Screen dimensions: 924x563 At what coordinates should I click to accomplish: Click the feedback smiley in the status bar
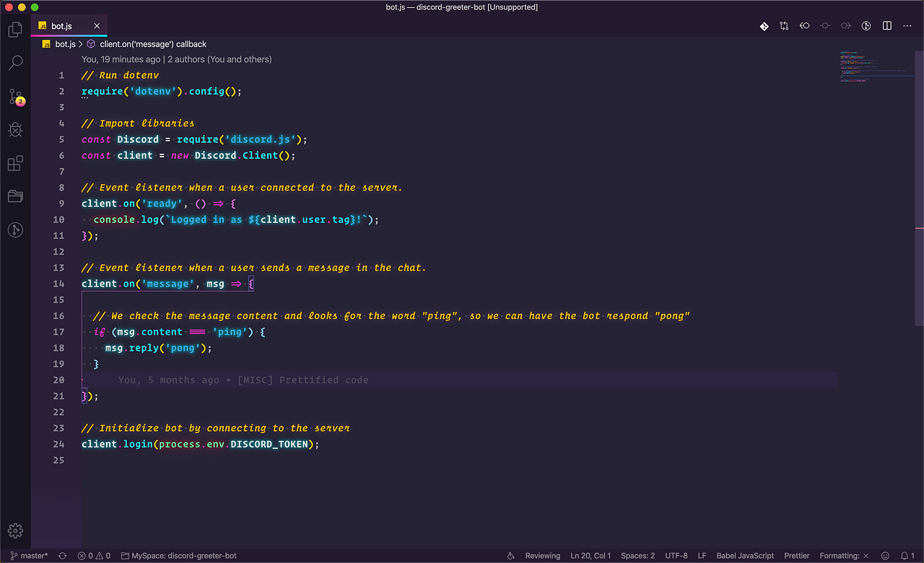pyautogui.click(x=886, y=556)
